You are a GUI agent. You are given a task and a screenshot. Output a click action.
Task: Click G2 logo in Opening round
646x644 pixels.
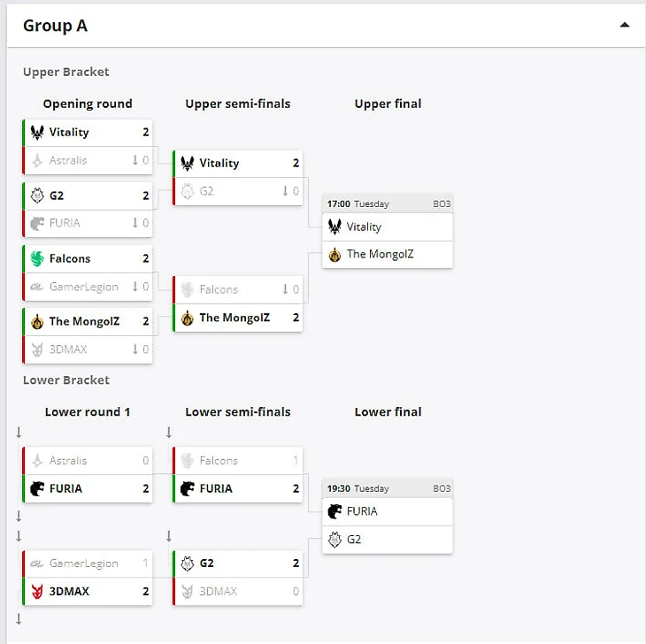(37, 195)
